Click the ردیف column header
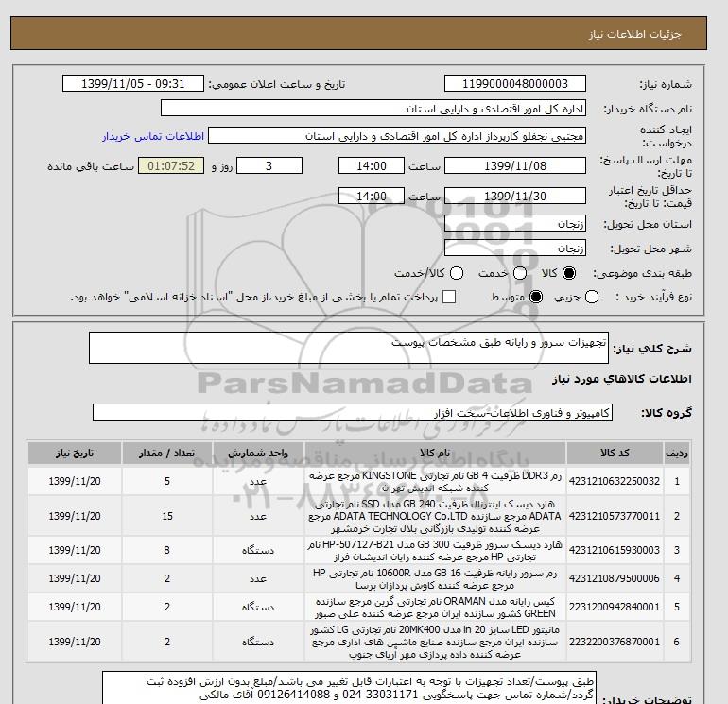The width and height of the screenshot is (728, 704). (676, 453)
